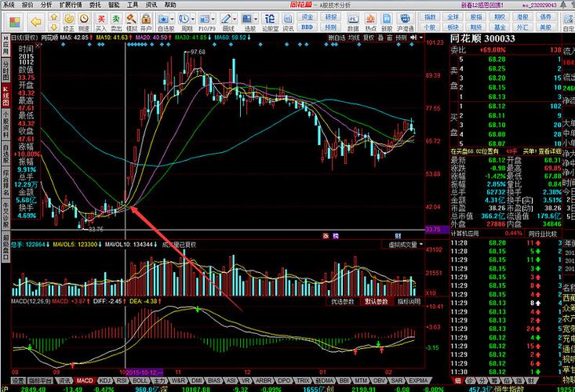Expand the 画线 drawing dropdown arrow

tap(235, 19)
